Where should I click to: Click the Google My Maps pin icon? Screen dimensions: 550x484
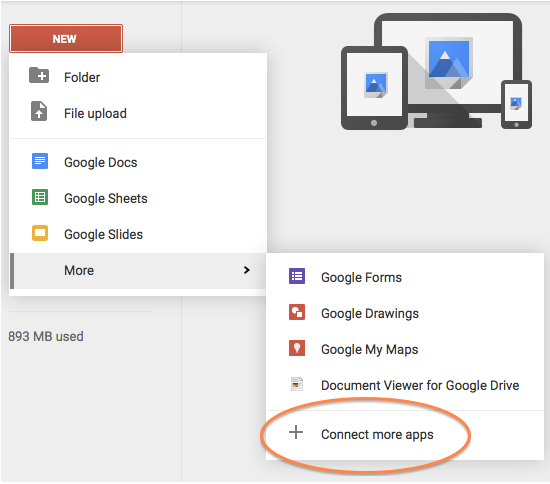pos(297,348)
